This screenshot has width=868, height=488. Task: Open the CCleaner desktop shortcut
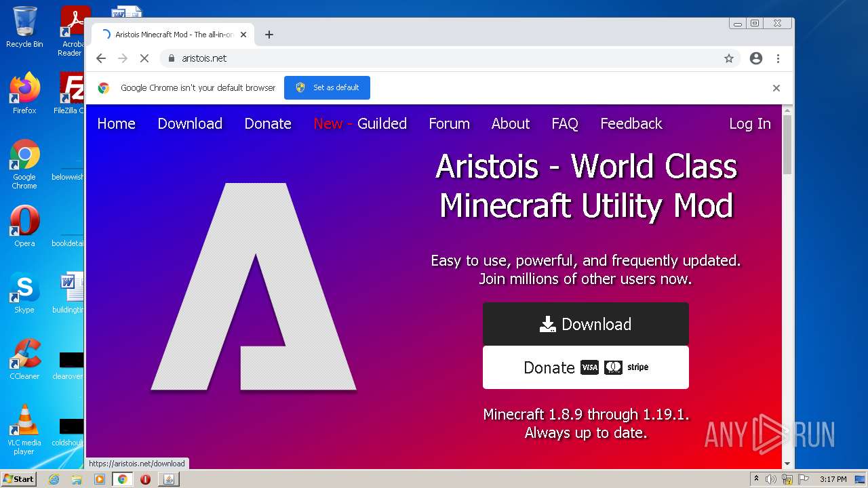[x=24, y=359]
